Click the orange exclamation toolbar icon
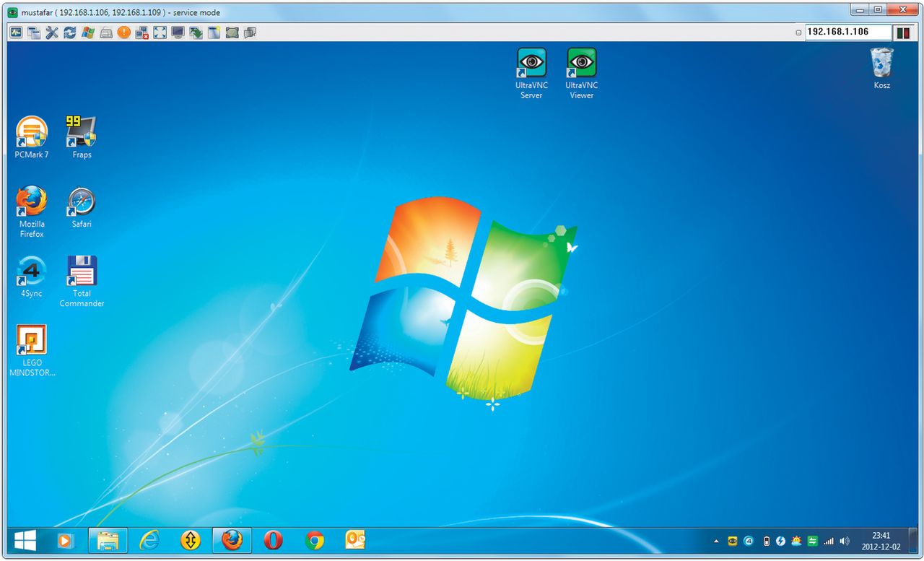The image size is (924, 561). (124, 32)
